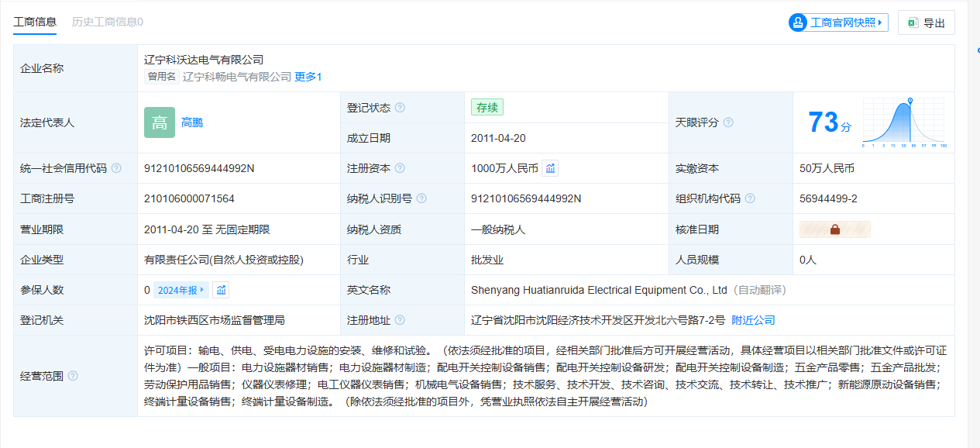
Task: Click help icon beside 纳税人识别号
Action: tap(421, 198)
